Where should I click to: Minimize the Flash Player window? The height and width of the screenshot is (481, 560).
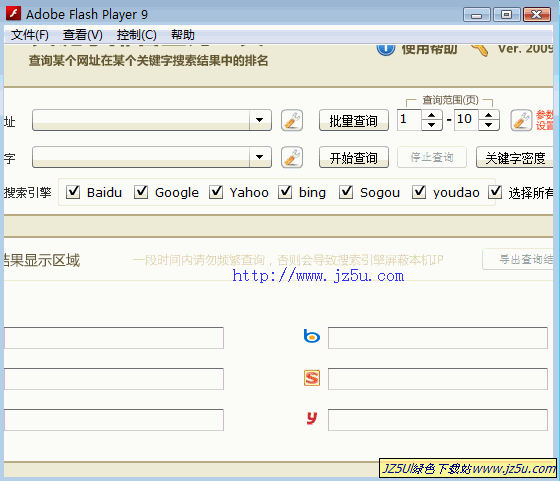point(476,15)
